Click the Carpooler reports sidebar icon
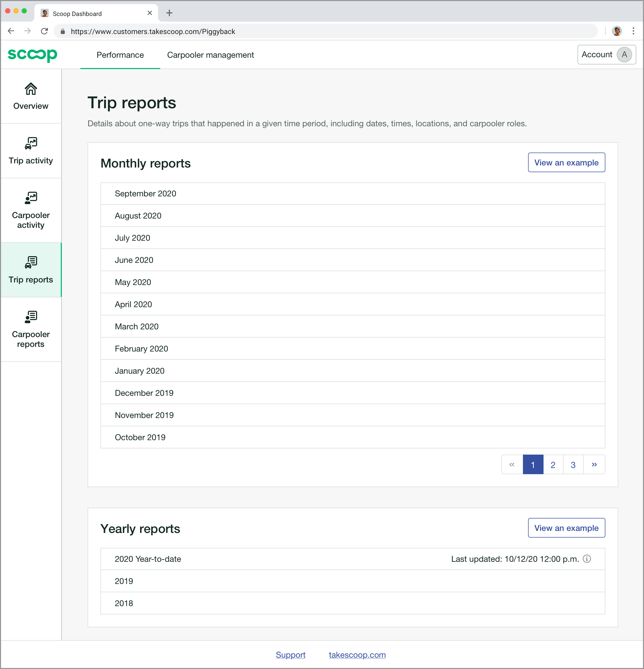 (x=31, y=317)
